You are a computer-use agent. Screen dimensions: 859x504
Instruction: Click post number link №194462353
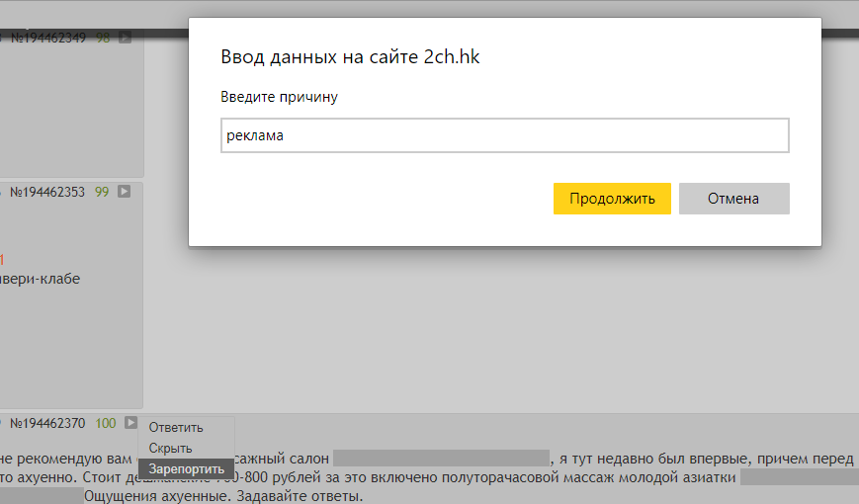point(47,192)
